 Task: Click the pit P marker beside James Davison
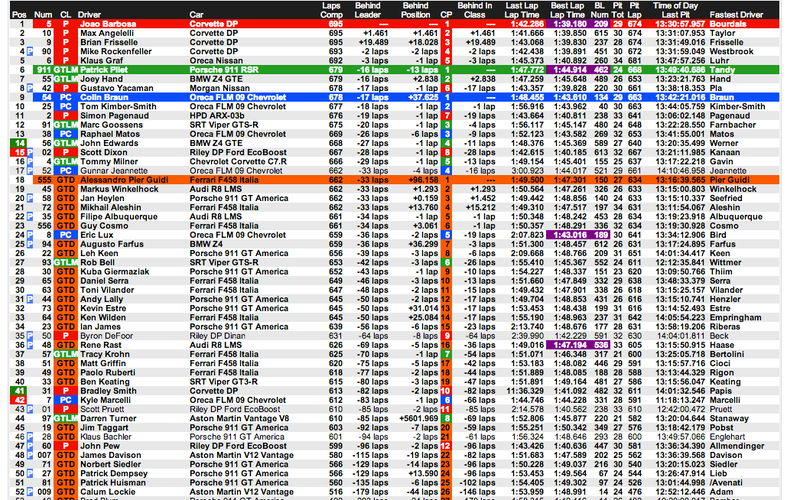click(x=30, y=456)
